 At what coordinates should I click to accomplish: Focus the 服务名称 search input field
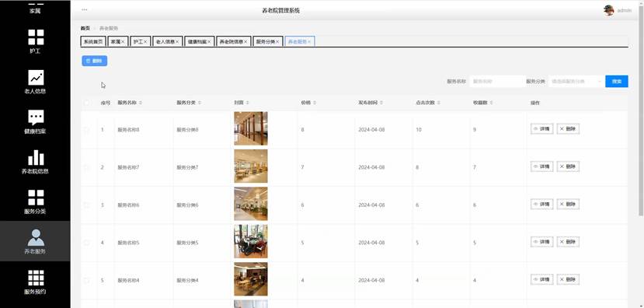pyautogui.click(x=496, y=82)
